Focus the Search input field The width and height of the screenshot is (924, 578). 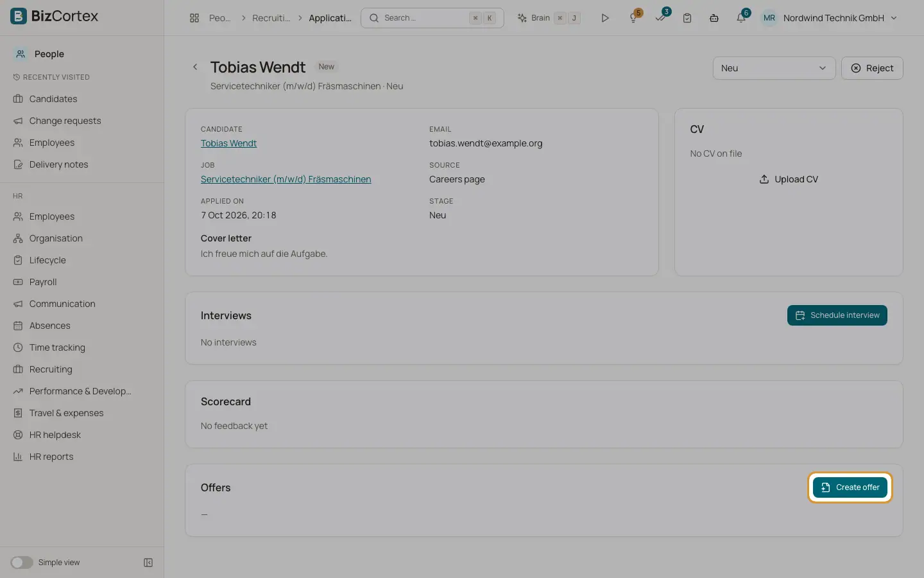(432, 18)
